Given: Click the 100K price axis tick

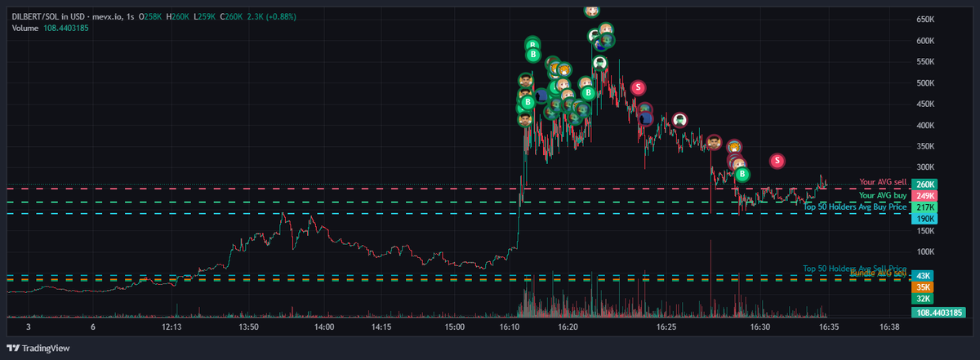Looking at the screenshot, I should point(926,252).
